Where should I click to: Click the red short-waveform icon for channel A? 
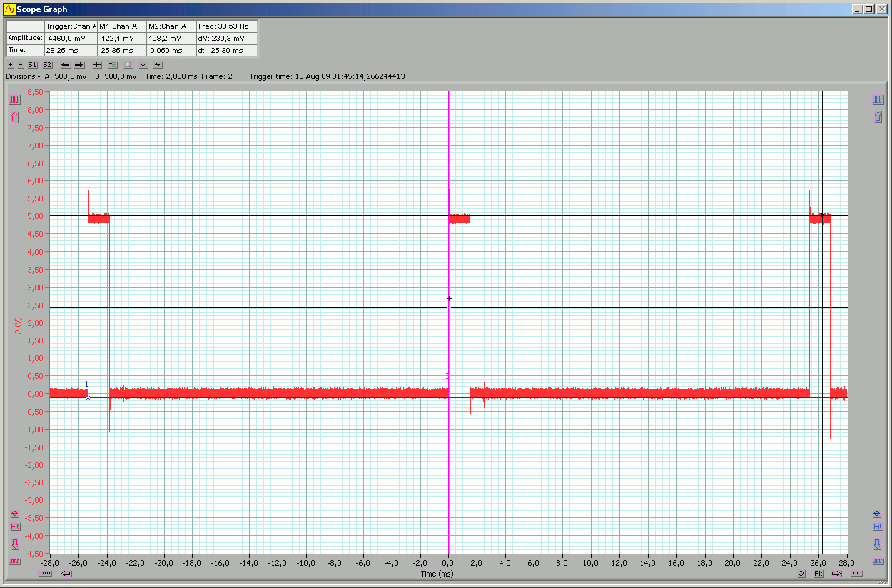coord(15,562)
